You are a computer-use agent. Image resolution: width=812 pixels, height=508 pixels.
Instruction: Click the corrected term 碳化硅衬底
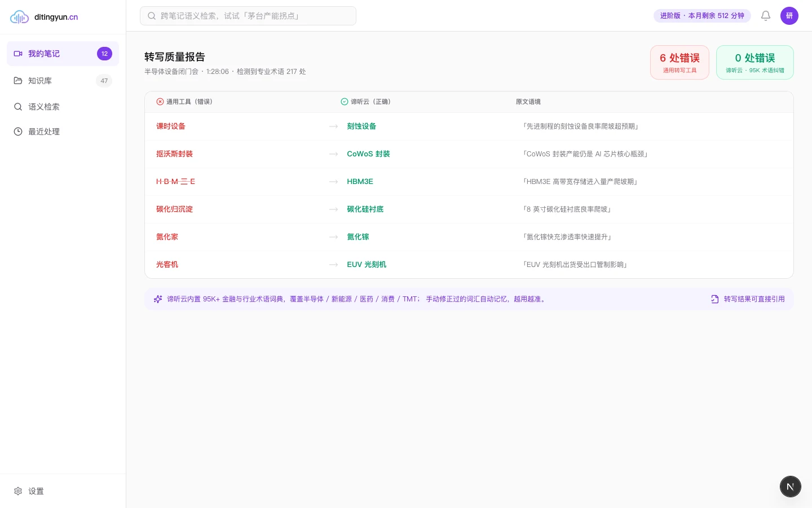point(365,209)
